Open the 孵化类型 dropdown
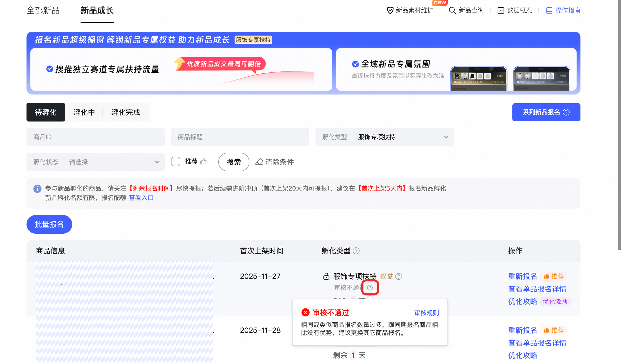The width and height of the screenshot is (621, 364). pos(385,137)
